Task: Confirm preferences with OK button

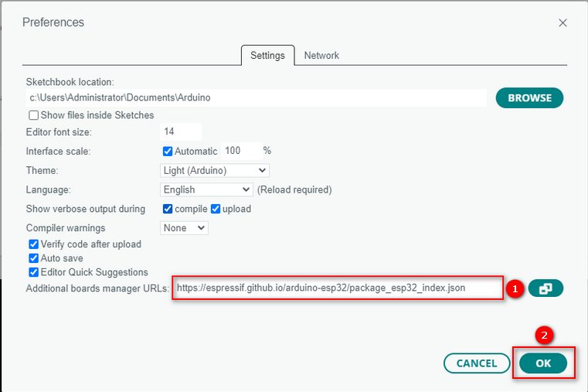Action: tap(543, 363)
